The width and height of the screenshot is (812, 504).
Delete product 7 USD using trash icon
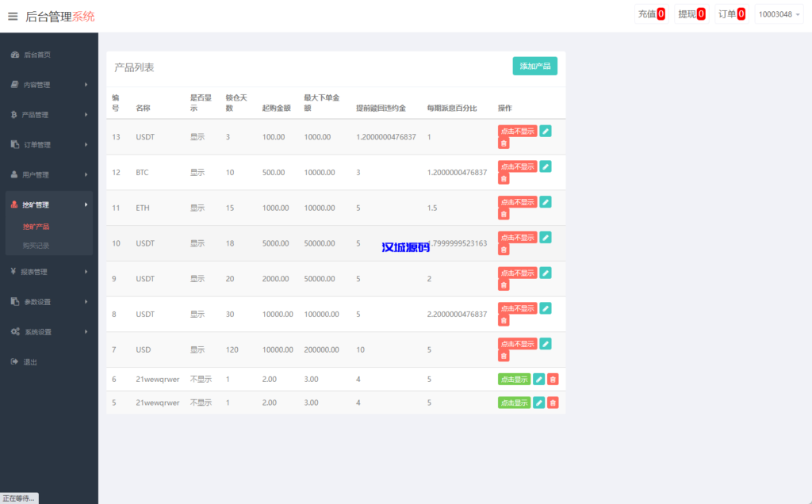point(504,356)
